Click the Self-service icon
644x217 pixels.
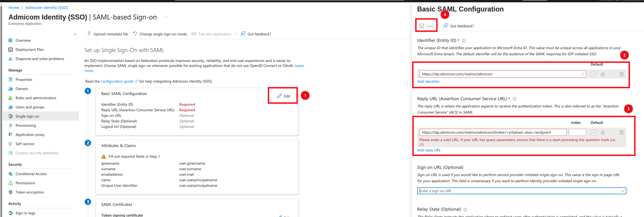[x=11, y=144]
